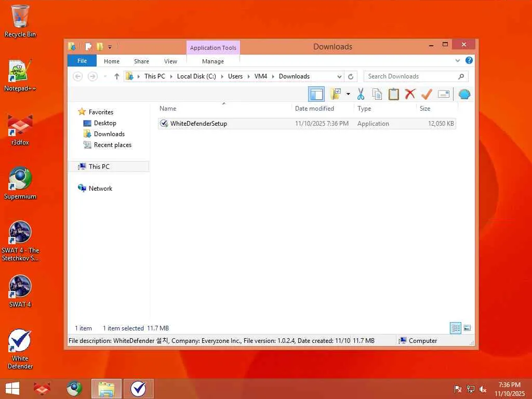Expand the ribbon with the chevron
Image resolution: width=532 pixels, height=399 pixels.
[457, 61]
